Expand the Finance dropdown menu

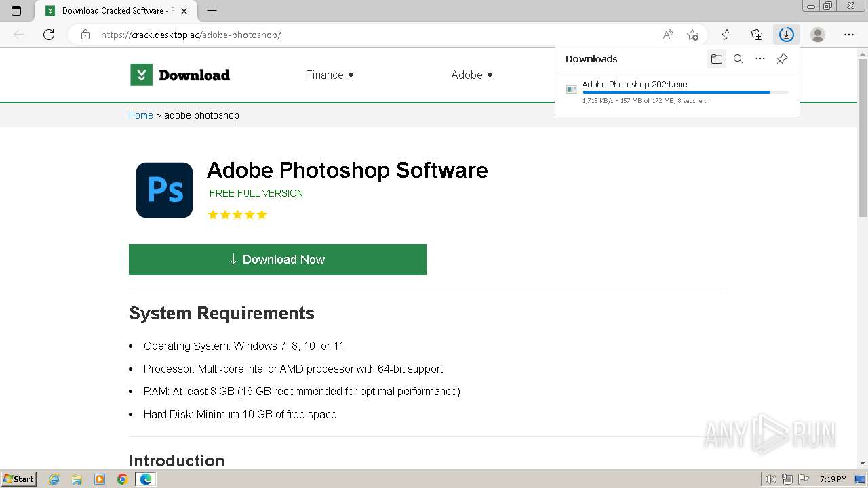(x=330, y=75)
